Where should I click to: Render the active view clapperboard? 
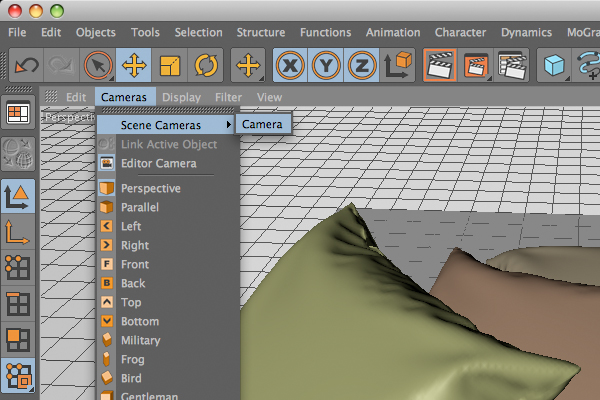440,65
